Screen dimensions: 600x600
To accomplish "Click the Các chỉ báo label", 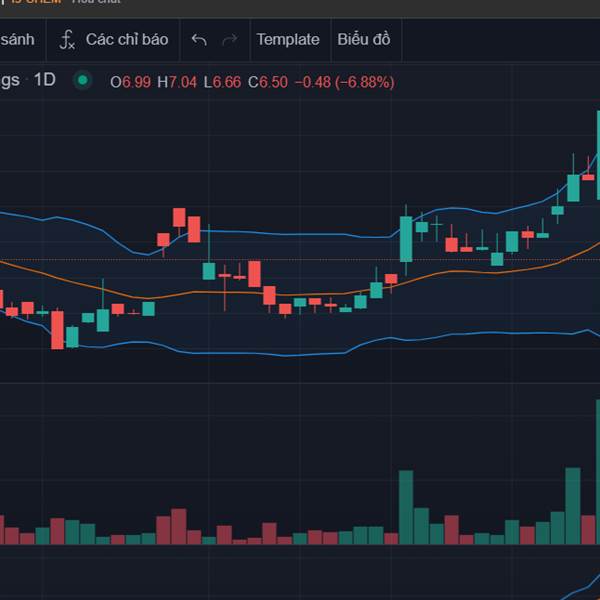I will (127, 40).
